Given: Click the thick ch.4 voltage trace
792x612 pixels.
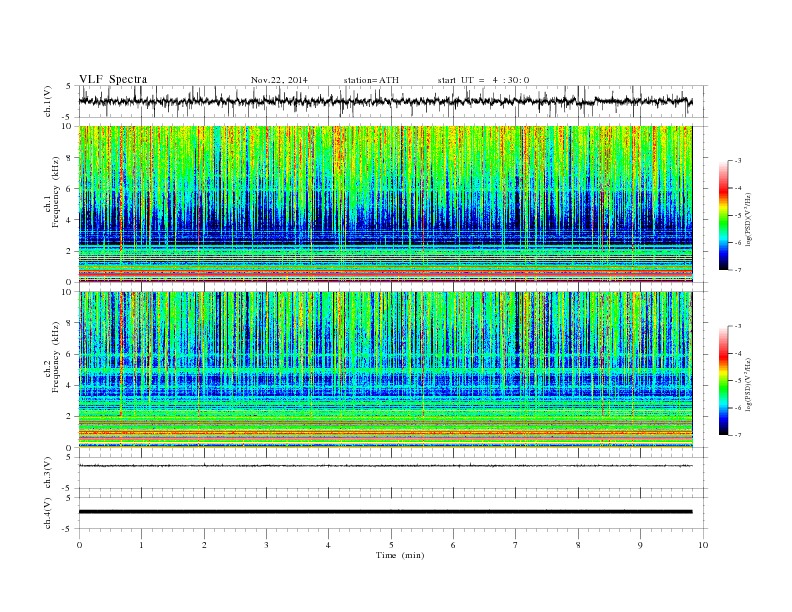Looking at the screenshot, I should pos(385,512).
